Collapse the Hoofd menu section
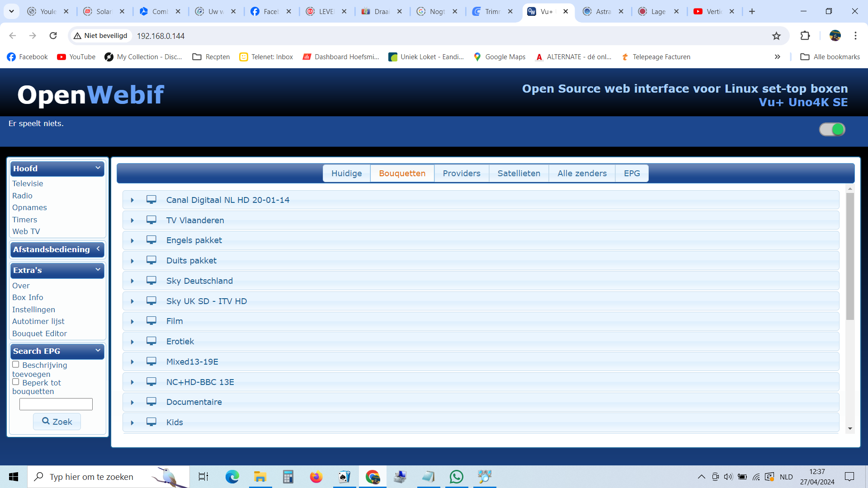 click(x=57, y=169)
